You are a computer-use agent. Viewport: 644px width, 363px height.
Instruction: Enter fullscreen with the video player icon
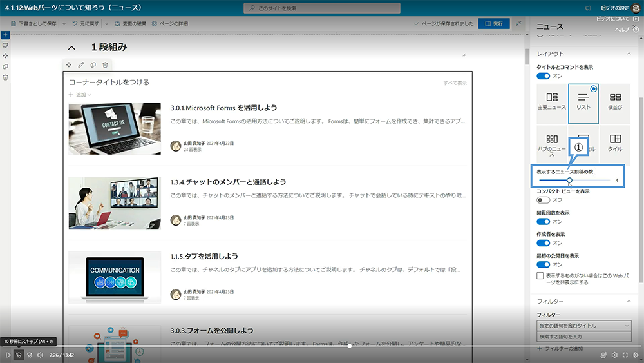click(625, 355)
